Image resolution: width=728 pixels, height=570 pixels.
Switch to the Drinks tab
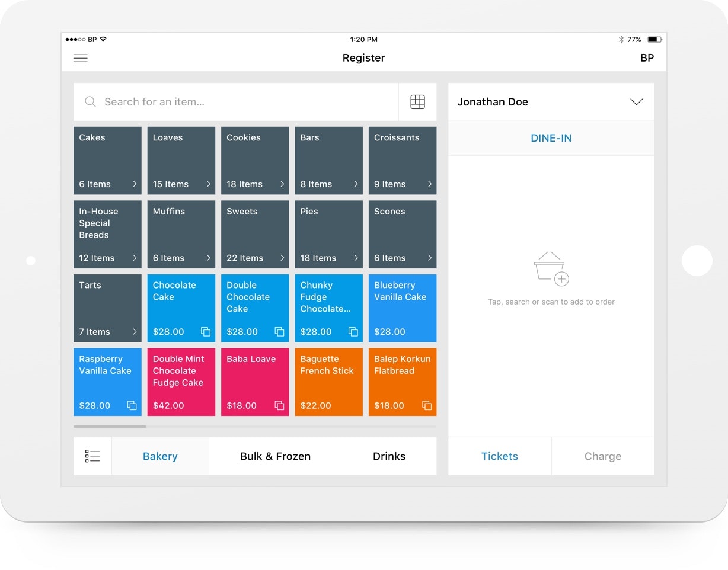click(x=389, y=456)
